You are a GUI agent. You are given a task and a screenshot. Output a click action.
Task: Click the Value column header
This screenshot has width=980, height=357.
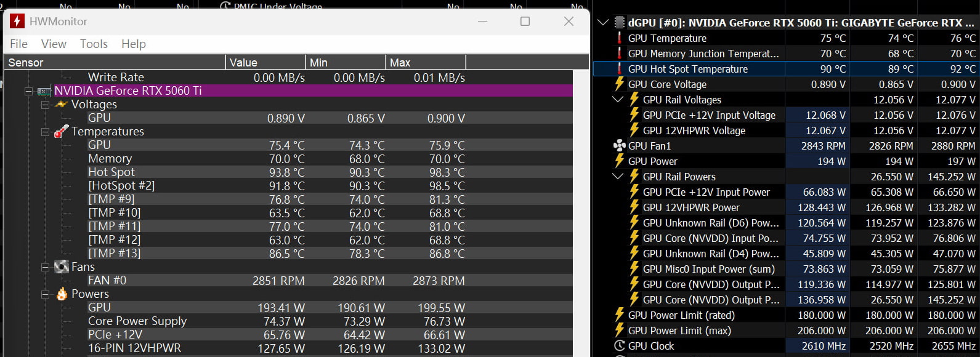tap(265, 62)
